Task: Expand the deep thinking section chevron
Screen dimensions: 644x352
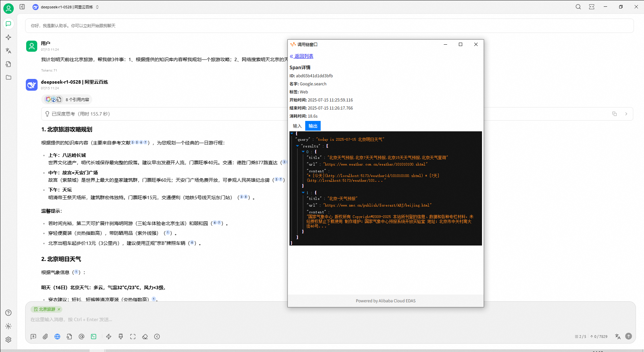Action: click(x=626, y=114)
